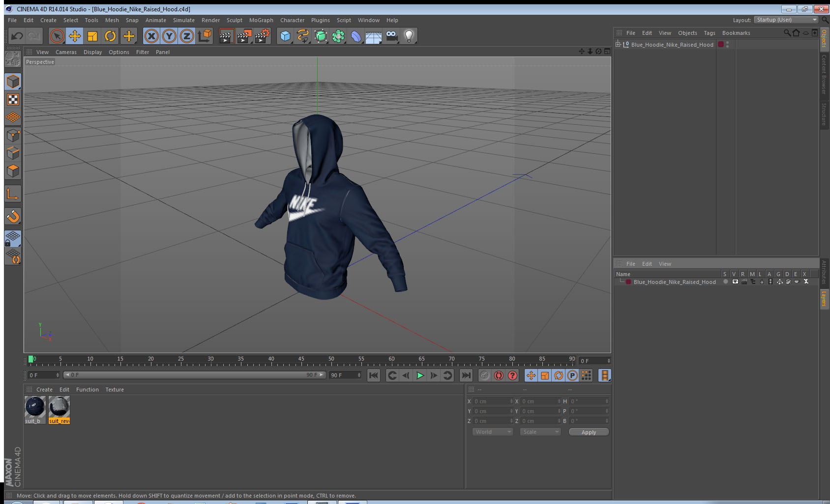Enable Points mode in left palette
This screenshot has height=504, width=830.
pos(13,135)
